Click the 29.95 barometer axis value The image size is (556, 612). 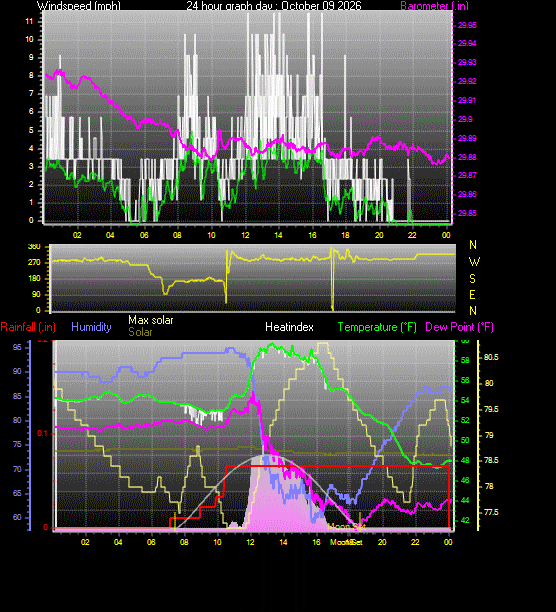click(x=467, y=25)
